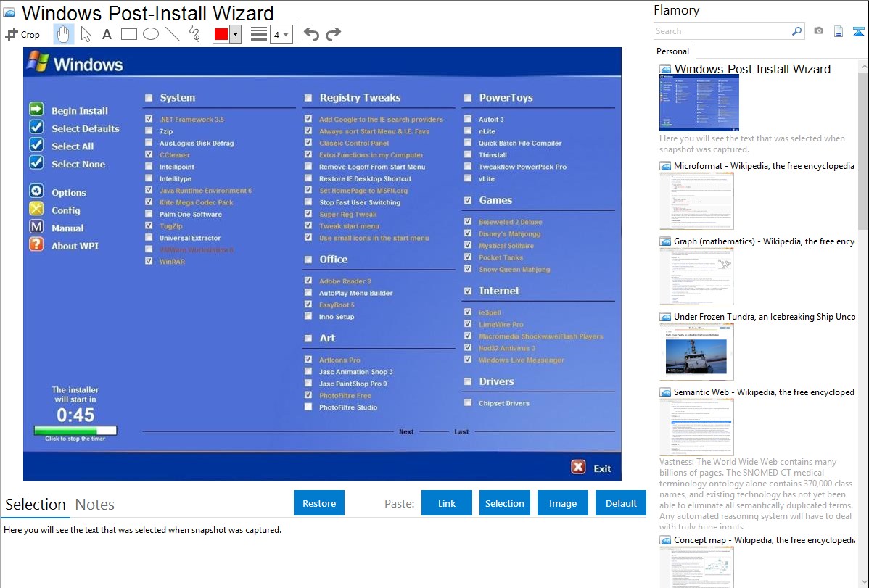Uncheck the CCleaner checkbox

[x=149, y=154]
